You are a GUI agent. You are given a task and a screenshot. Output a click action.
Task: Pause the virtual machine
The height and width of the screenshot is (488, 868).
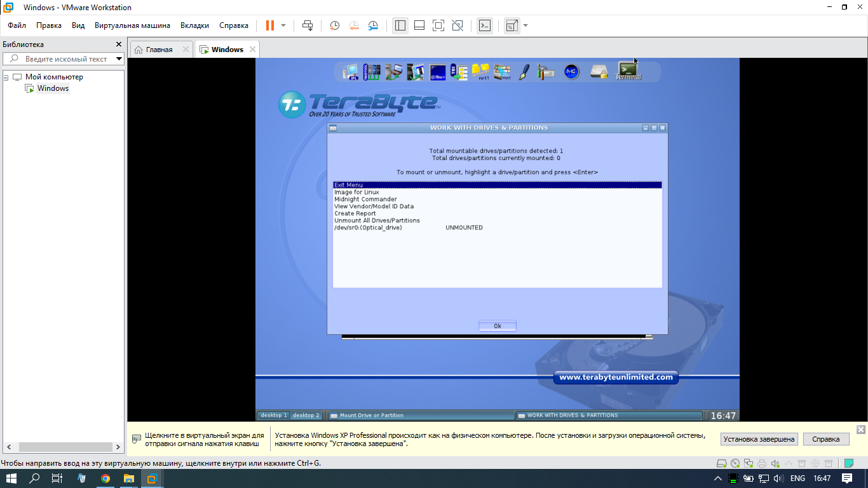click(270, 25)
